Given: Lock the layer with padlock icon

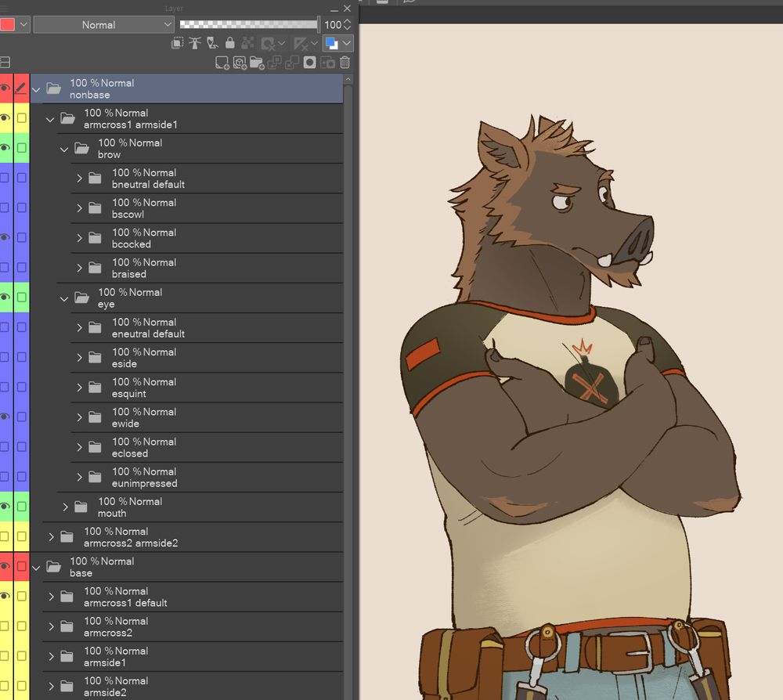Looking at the screenshot, I should coord(229,43).
